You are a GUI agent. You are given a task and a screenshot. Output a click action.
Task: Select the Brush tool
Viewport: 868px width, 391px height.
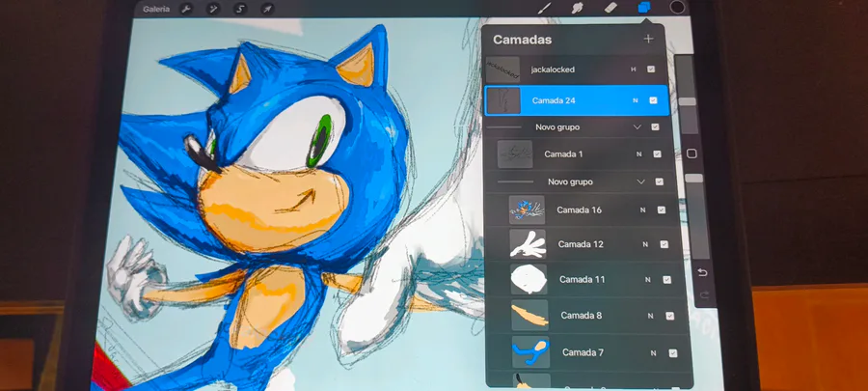point(545,8)
